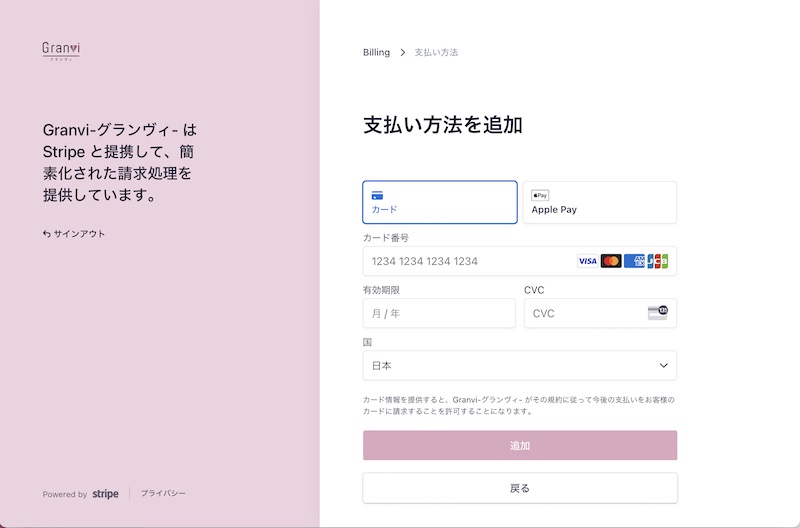Click the breadcrumb chevron separator
The width and height of the screenshot is (800, 528).
pyautogui.click(x=403, y=53)
